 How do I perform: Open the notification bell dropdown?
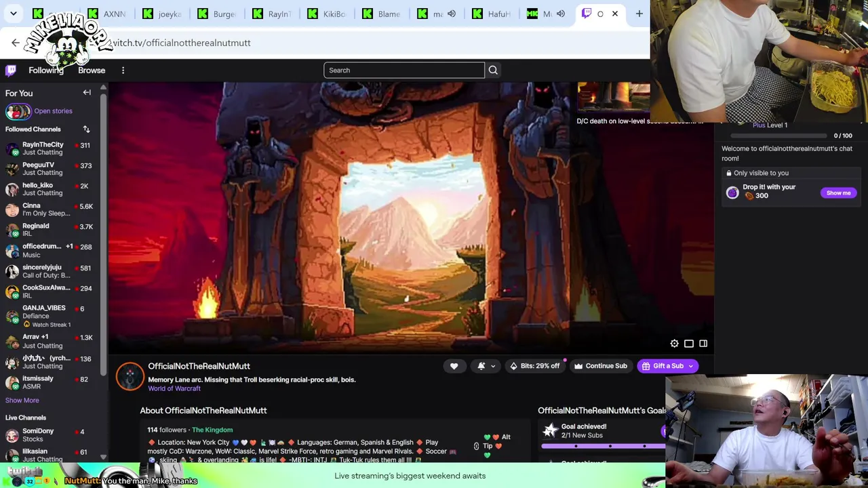click(486, 366)
